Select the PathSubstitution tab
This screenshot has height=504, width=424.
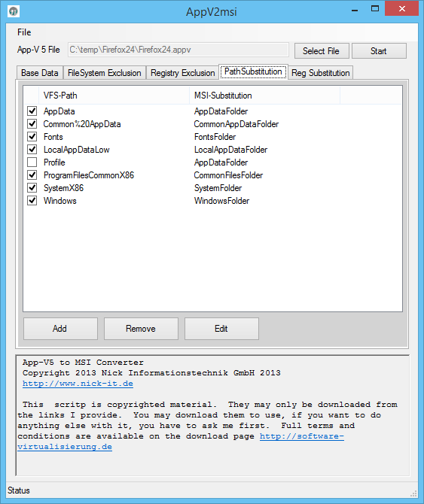click(253, 71)
